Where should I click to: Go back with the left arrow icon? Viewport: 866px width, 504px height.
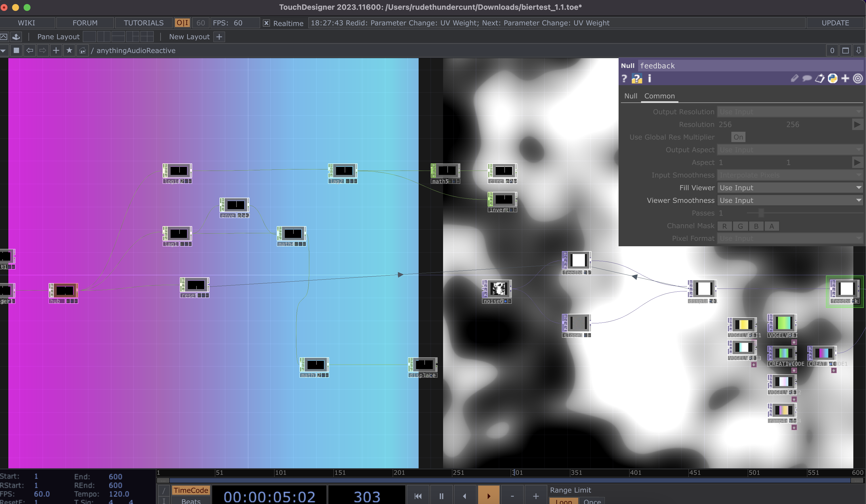click(x=30, y=51)
